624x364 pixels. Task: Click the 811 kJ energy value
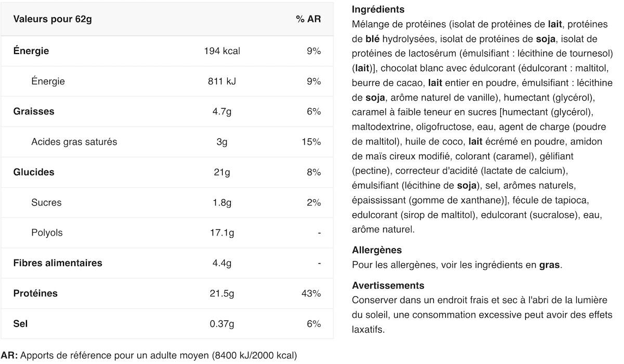[222, 81]
